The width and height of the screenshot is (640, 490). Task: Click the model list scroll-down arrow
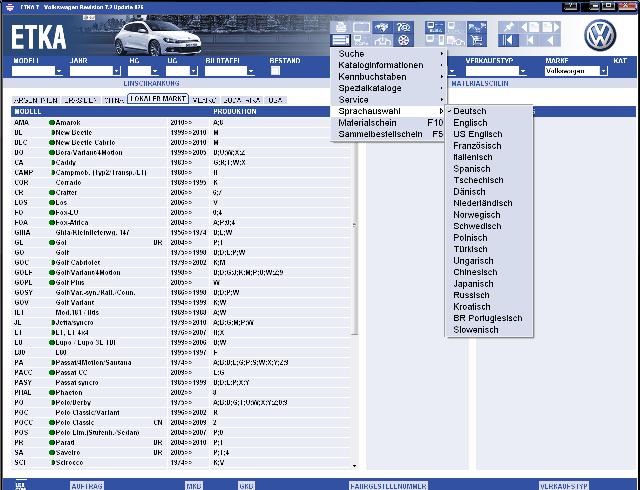coord(354,466)
